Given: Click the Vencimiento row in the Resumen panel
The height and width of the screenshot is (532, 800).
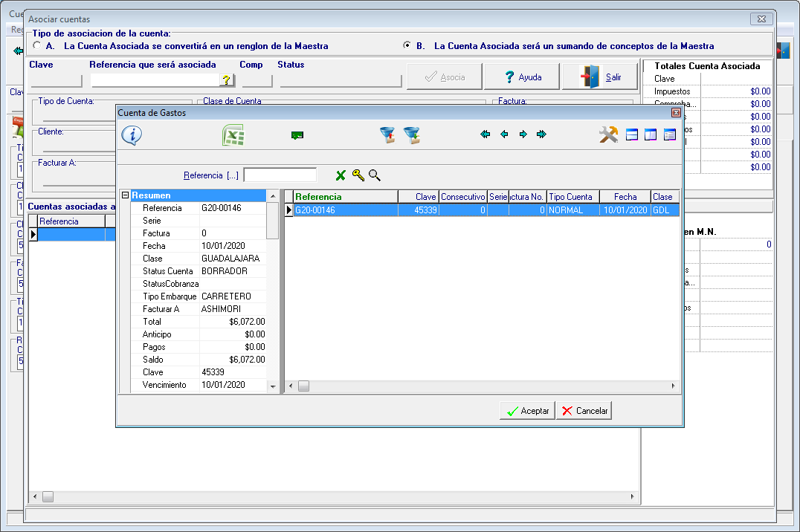Looking at the screenshot, I should [x=199, y=385].
